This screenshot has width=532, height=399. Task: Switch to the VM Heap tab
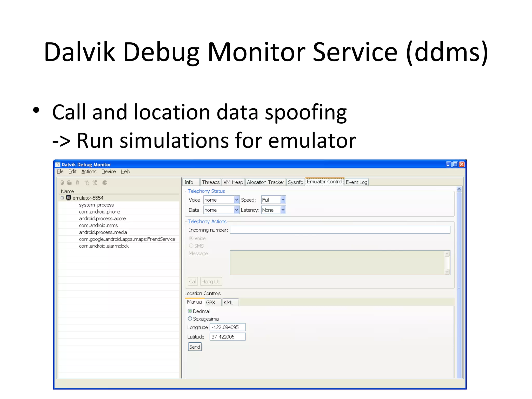click(x=233, y=182)
